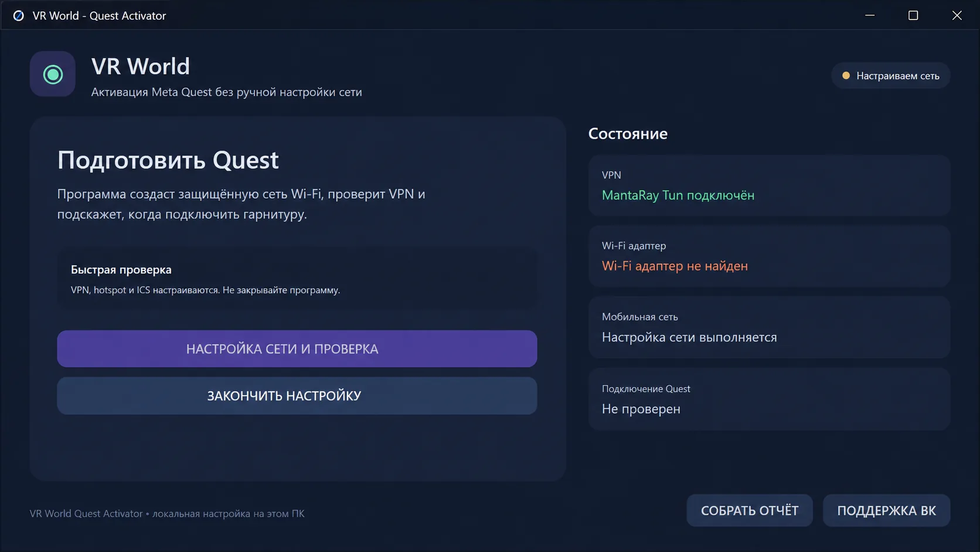Maximize the Quest Activator window
Screen dimensions: 980x552
(913, 15)
